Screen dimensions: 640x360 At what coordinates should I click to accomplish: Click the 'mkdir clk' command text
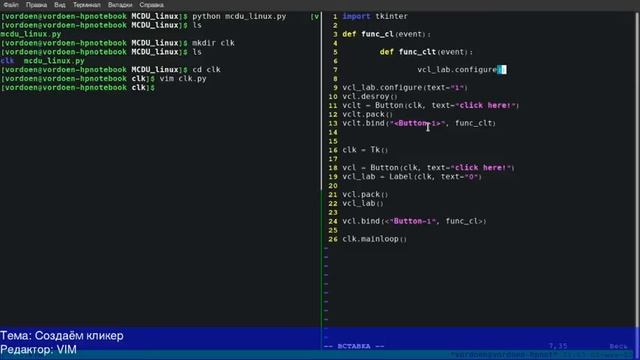click(213, 43)
